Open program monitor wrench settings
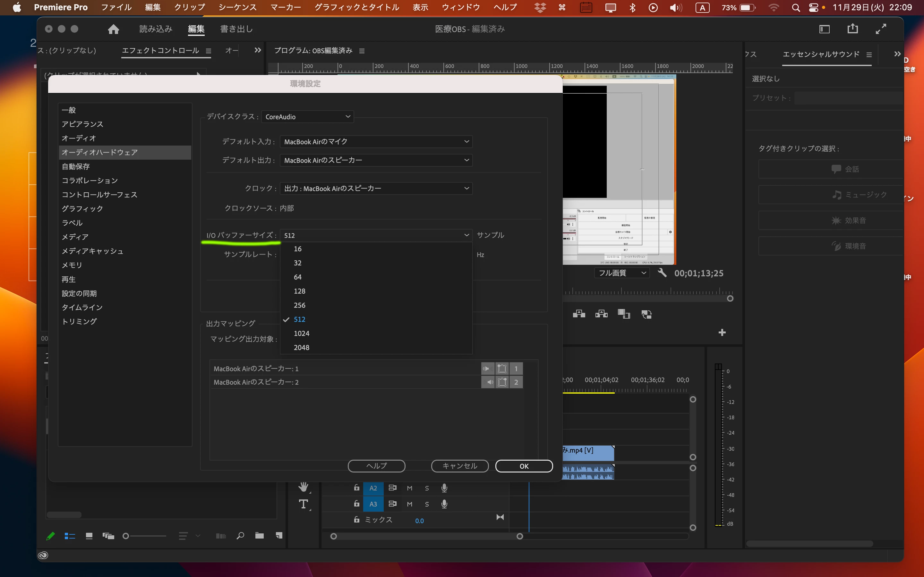The image size is (924, 577). 662,273
